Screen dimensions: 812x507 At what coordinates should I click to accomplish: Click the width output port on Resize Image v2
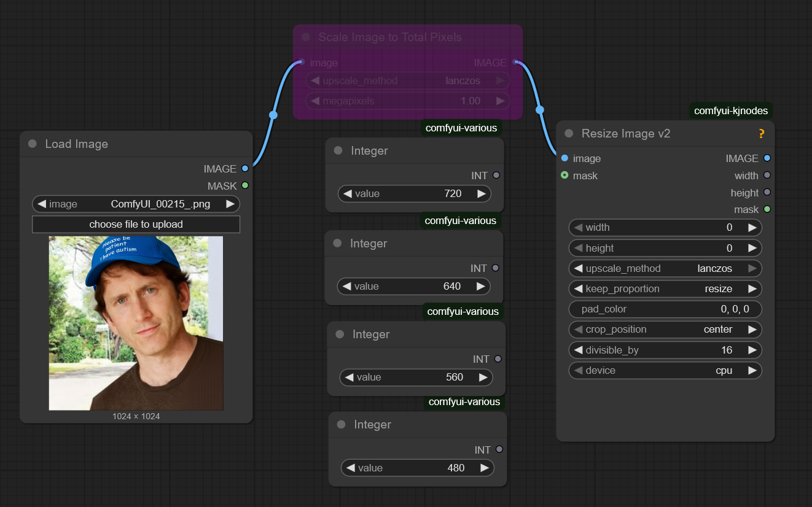click(x=767, y=176)
